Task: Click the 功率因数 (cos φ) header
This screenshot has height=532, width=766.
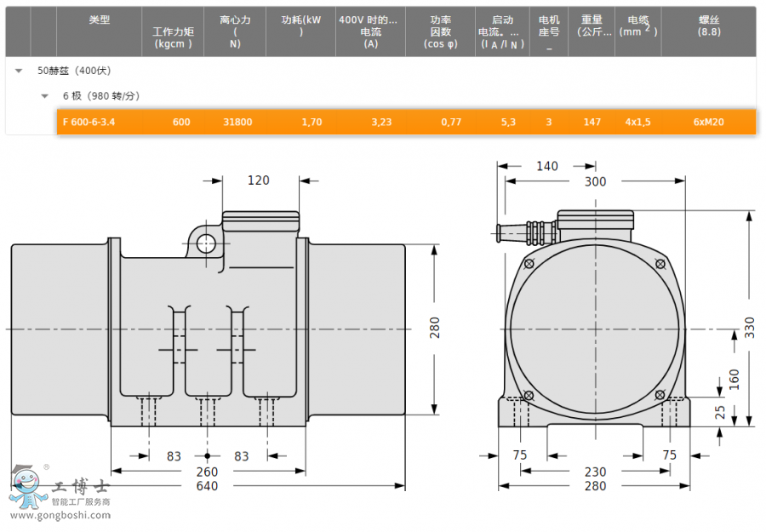Action: click(440, 31)
